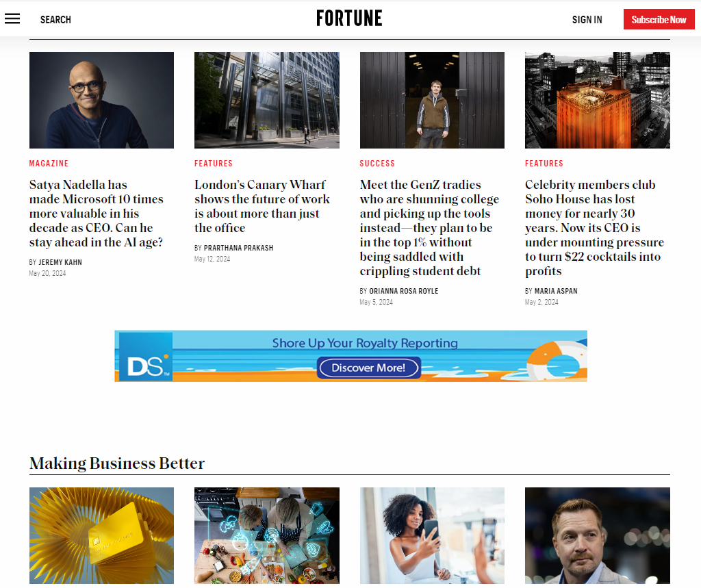Viewport: 701px width, 588px height.
Task: View author Orianna Rosa Royle's page
Action: click(403, 292)
